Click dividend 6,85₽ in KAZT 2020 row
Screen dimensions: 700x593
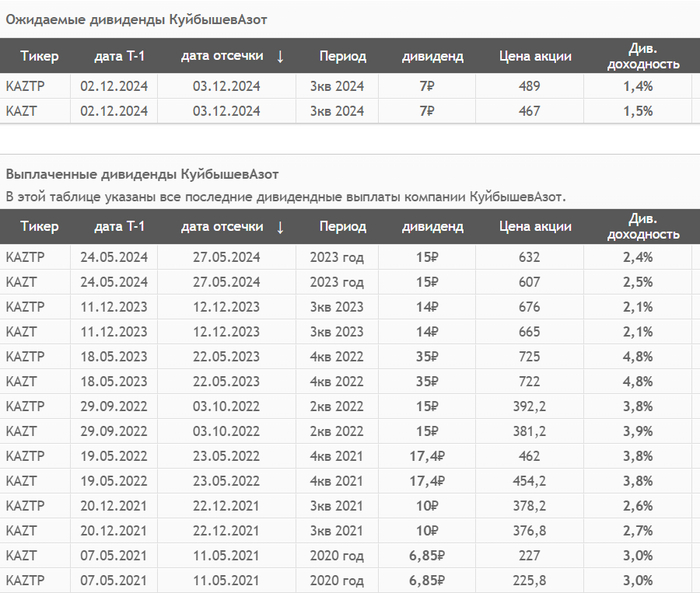pos(427,555)
